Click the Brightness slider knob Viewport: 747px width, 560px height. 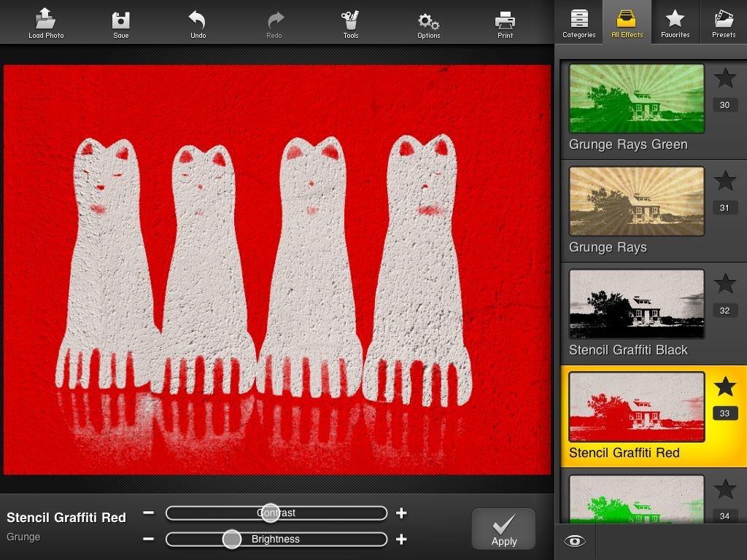(232, 539)
